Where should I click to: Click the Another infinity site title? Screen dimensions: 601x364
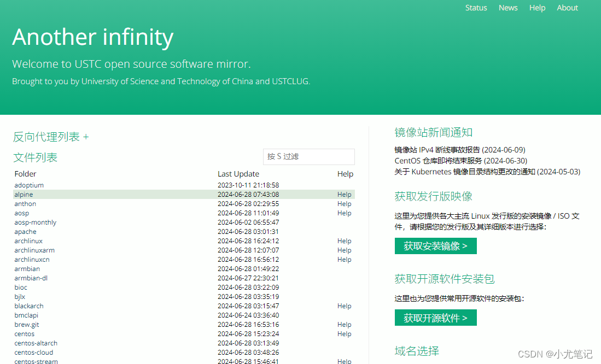point(93,37)
